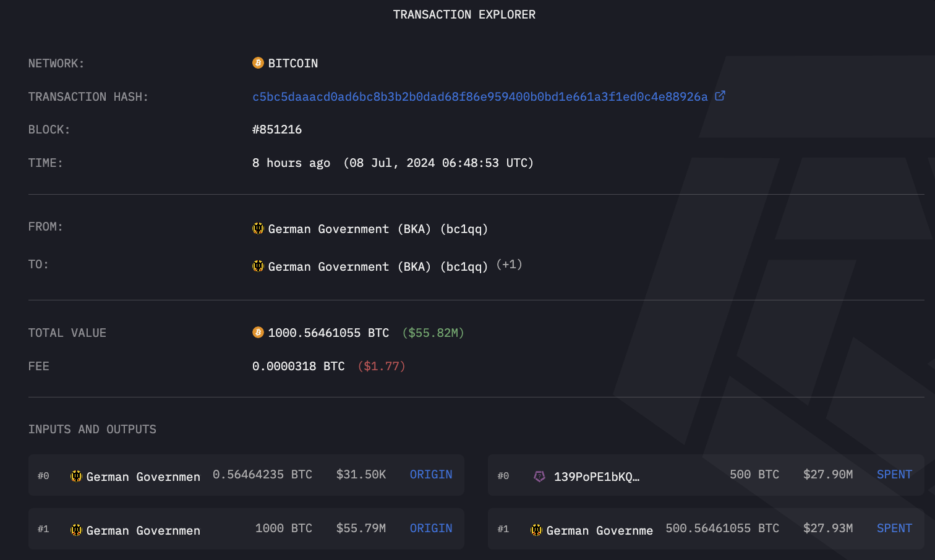Open the German Governme entity in output #1

600,530
